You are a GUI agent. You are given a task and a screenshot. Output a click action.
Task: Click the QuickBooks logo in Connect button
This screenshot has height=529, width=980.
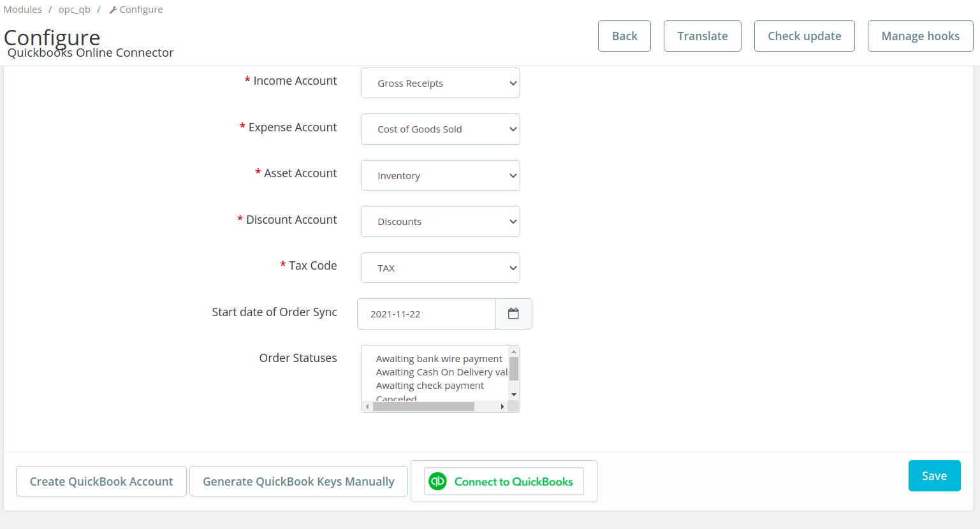438,481
